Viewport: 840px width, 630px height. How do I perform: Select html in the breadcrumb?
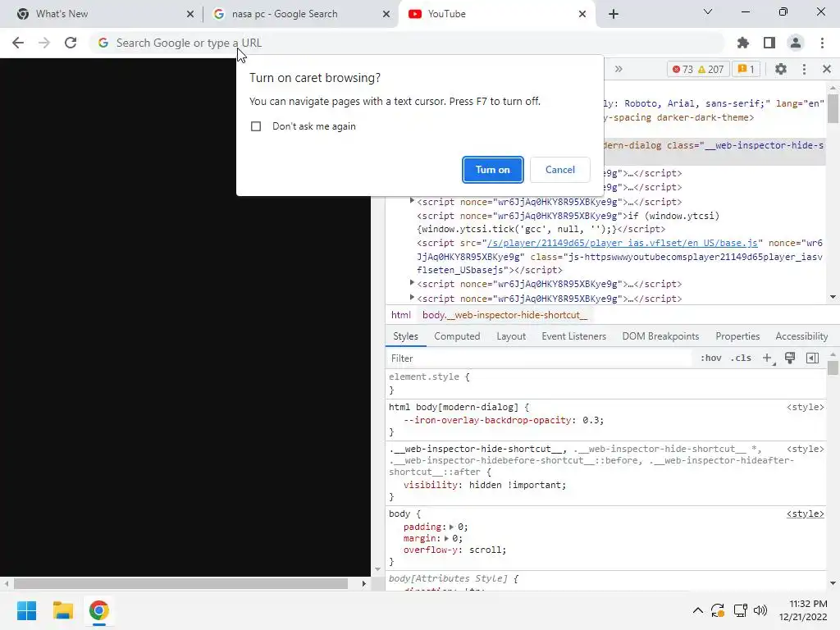[400, 315]
